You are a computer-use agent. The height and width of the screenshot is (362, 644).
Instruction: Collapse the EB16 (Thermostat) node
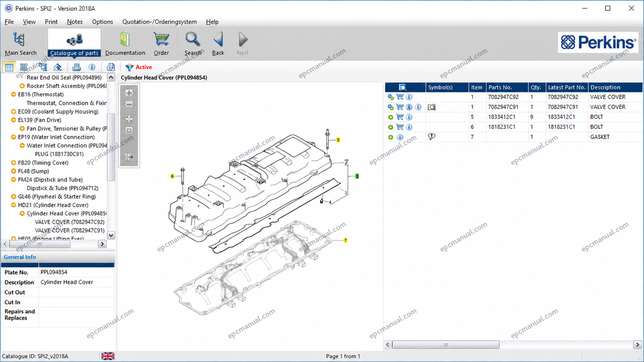tap(14, 94)
